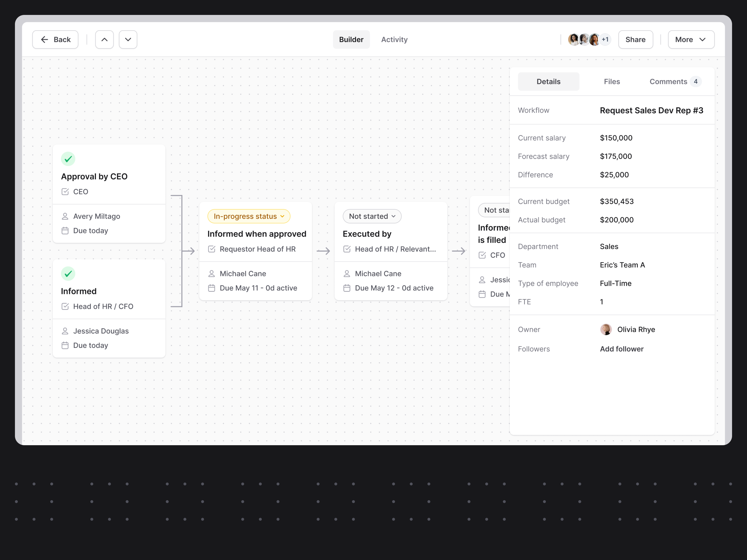Click person icon on Executed by card
Image resolution: width=747 pixels, height=560 pixels.
pos(347,273)
